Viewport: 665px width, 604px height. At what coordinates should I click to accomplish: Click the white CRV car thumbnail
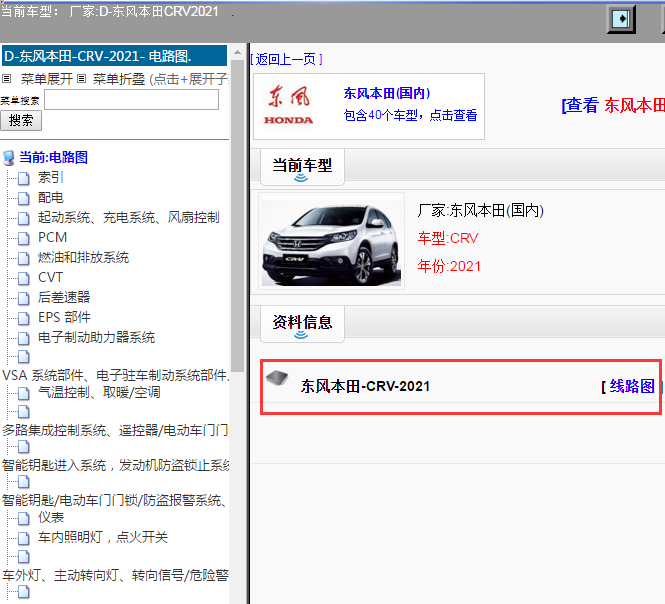tap(331, 241)
